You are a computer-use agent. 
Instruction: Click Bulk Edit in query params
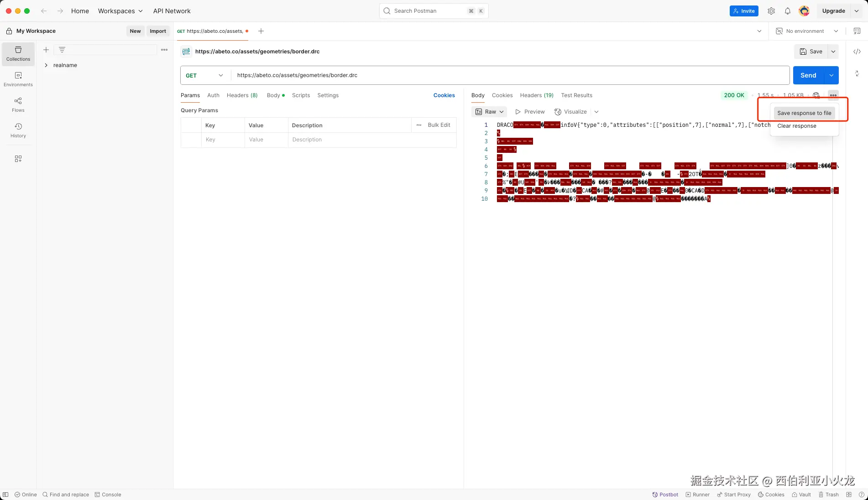coord(439,125)
